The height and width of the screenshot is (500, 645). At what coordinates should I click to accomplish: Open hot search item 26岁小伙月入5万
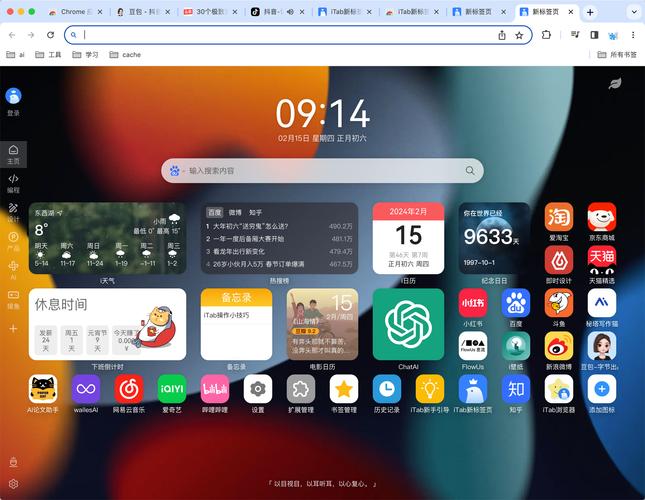pos(279,264)
